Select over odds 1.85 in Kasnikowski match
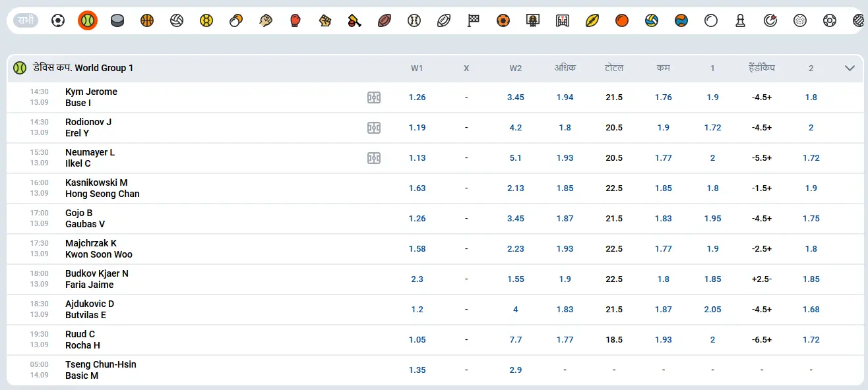Image resolution: width=868 pixels, height=390 pixels. tap(565, 188)
